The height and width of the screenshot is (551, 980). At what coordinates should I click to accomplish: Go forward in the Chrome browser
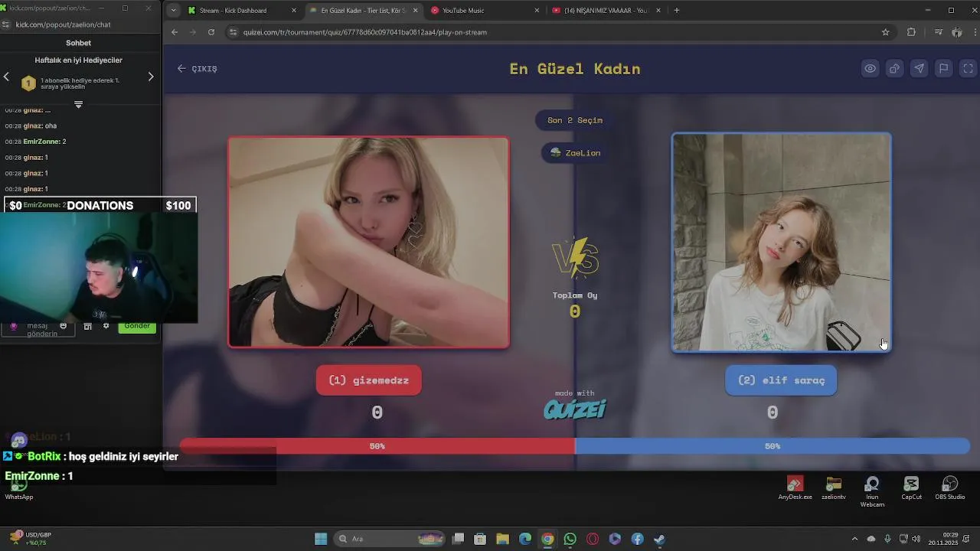pos(193,32)
